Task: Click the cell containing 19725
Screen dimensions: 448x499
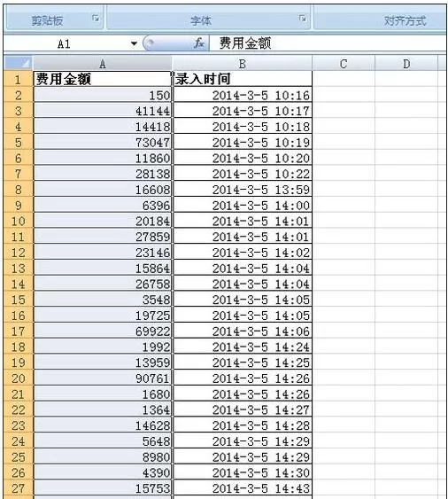Action: point(103,315)
